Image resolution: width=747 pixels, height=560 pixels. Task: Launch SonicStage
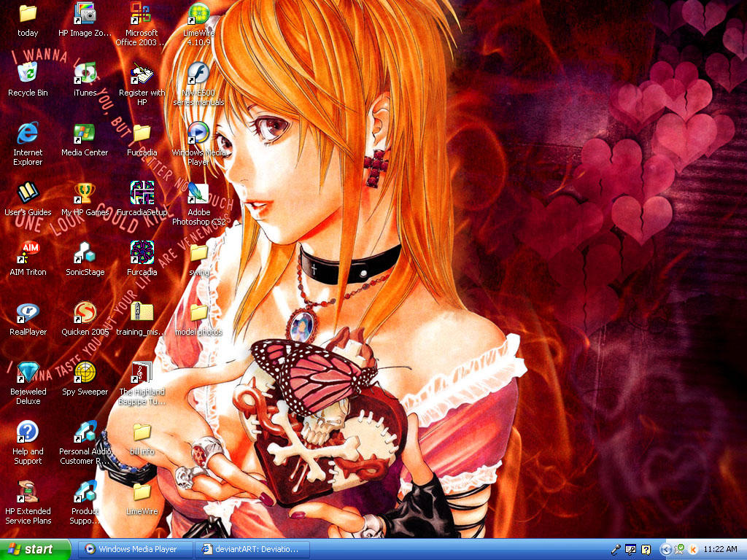point(85,252)
